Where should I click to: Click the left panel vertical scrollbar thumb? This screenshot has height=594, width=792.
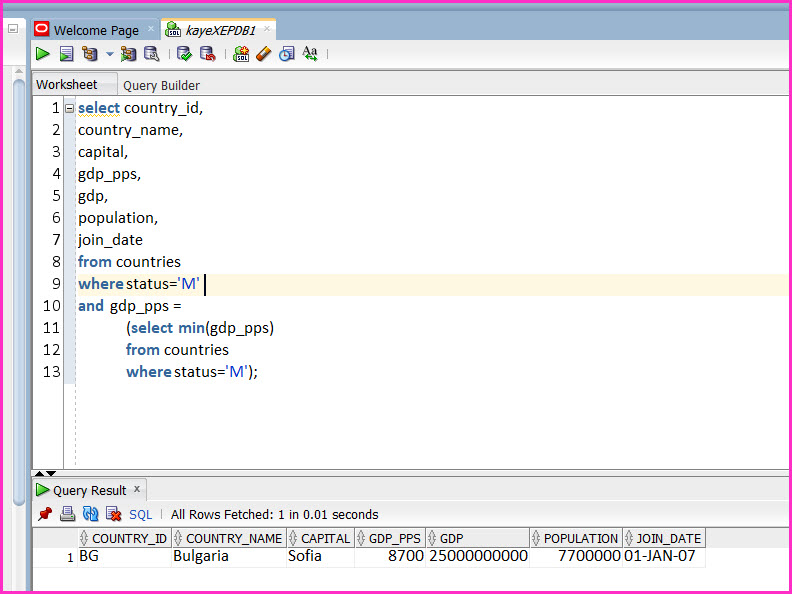(19, 292)
